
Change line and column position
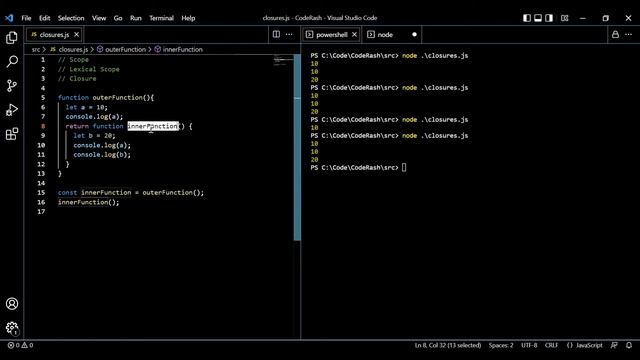click(x=448, y=345)
